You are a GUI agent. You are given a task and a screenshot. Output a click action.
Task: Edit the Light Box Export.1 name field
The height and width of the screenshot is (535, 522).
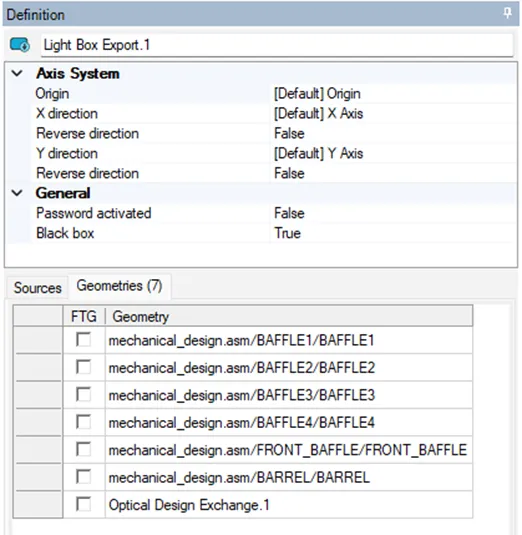[x=277, y=45]
